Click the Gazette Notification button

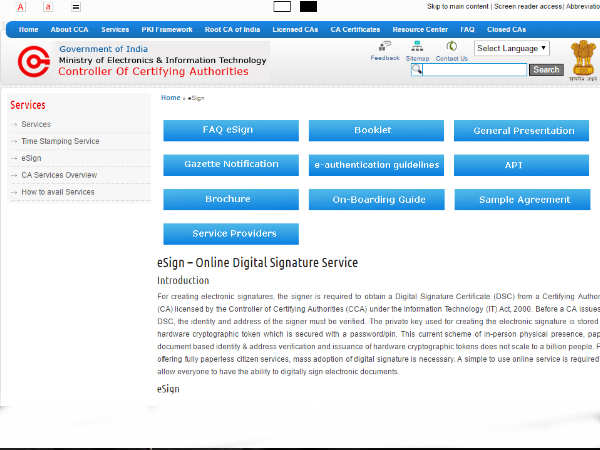tap(231, 165)
